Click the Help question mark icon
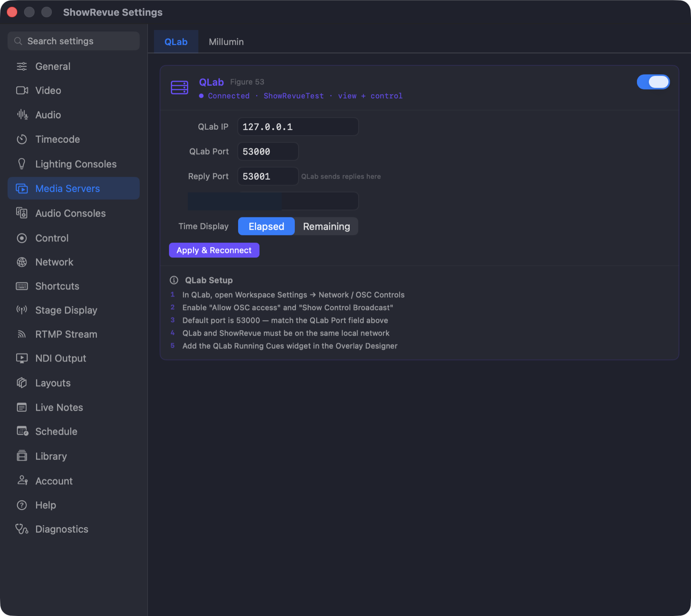This screenshot has width=691, height=616. [x=22, y=505]
